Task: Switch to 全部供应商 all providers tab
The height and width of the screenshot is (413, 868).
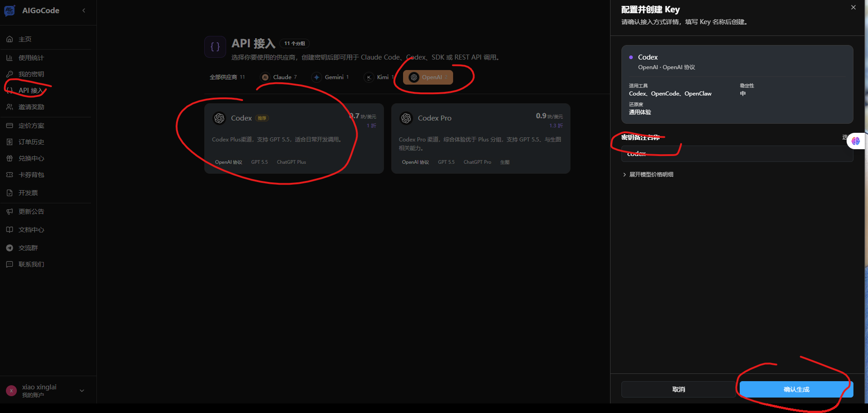Action: [227, 77]
